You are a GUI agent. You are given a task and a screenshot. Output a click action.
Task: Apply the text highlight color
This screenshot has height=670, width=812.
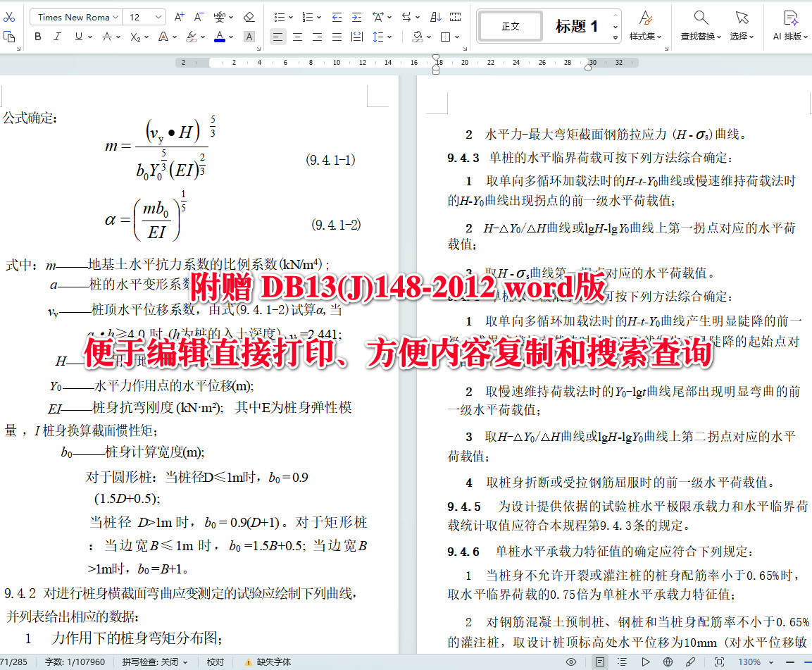(192, 37)
